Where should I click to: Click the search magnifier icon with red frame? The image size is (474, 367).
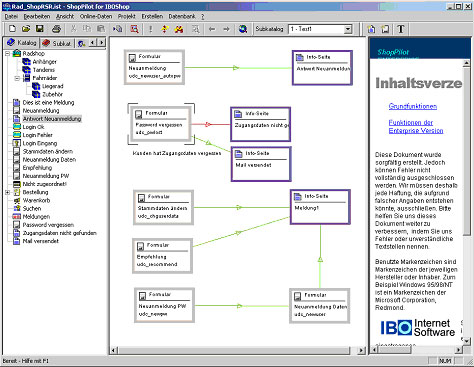click(134, 29)
